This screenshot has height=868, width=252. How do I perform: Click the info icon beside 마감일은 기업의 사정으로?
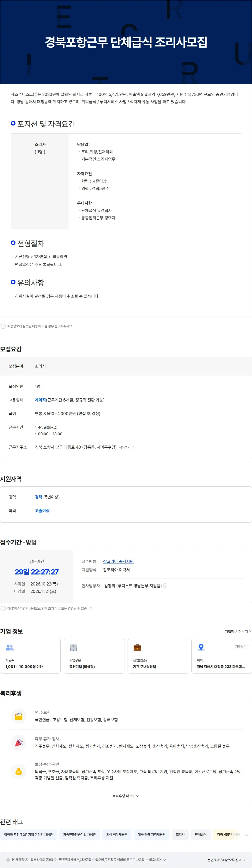pos(3,609)
